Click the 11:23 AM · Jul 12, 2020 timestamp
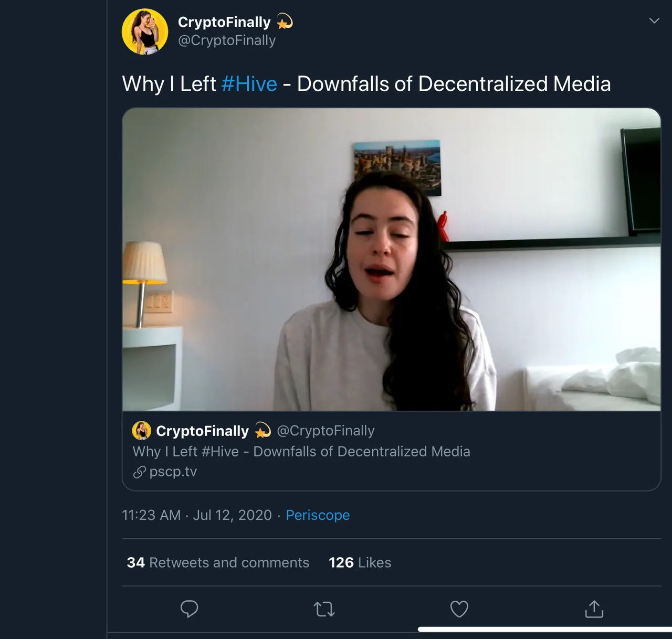This screenshot has height=639, width=672. (197, 515)
